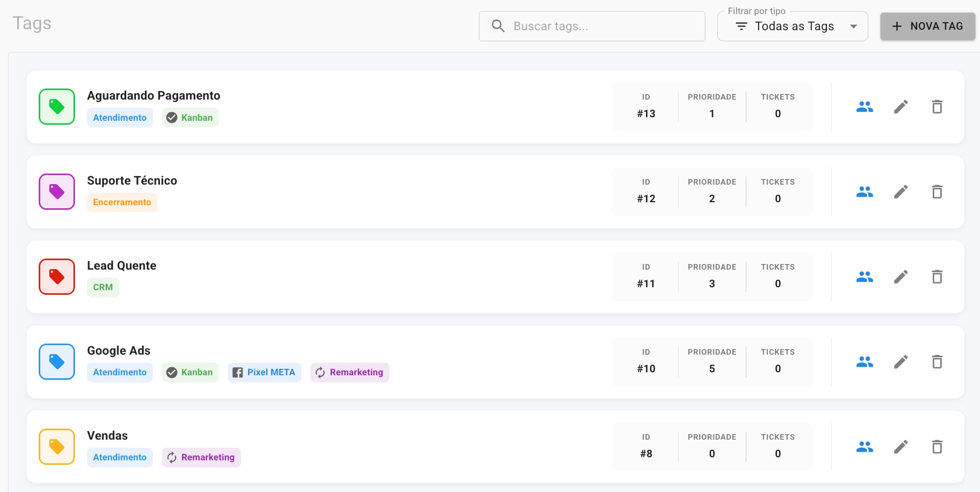Click Kanban chip under Google Ads
This screenshot has height=492, width=980.
tap(190, 372)
